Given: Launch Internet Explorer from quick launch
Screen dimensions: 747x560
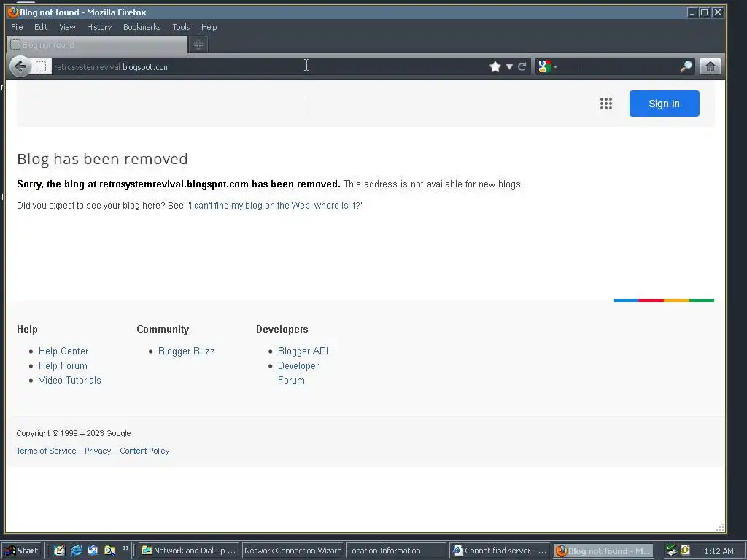Looking at the screenshot, I should coord(76,551).
